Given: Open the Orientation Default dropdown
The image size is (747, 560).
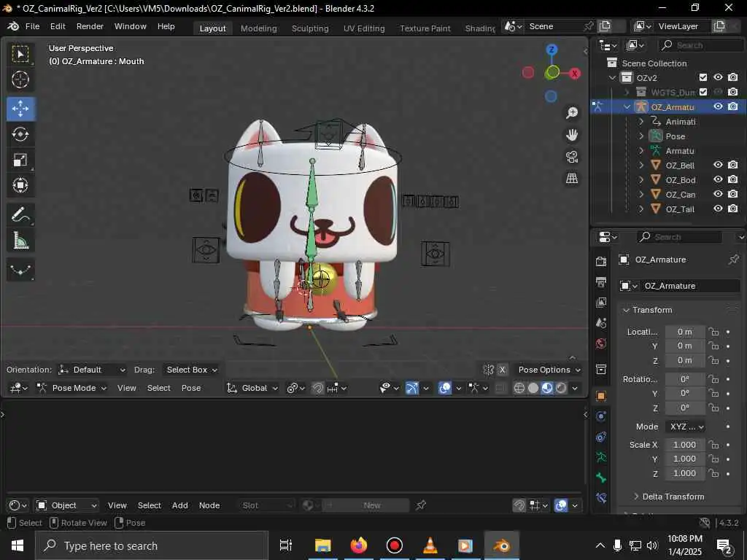Looking at the screenshot, I should coord(92,370).
